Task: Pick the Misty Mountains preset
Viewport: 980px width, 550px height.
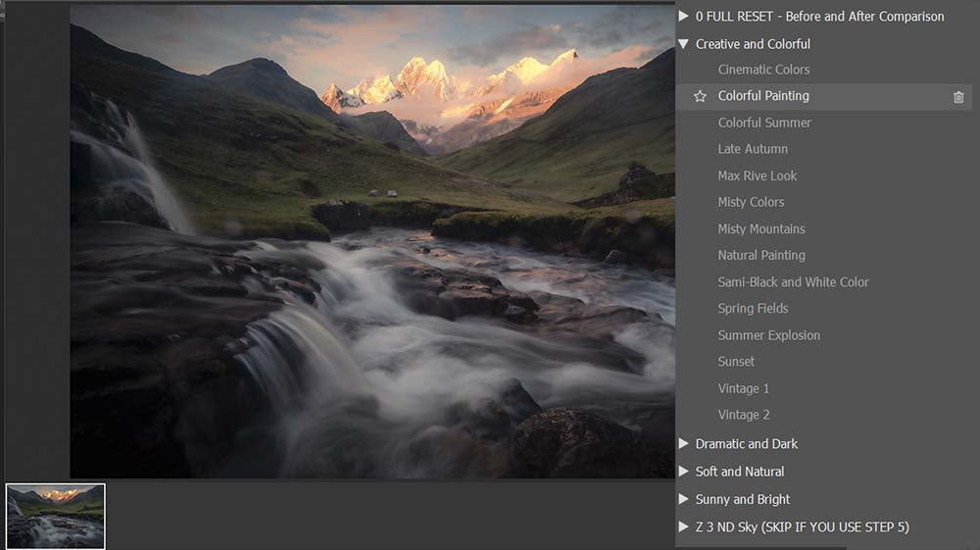Action: [x=761, y=228]
